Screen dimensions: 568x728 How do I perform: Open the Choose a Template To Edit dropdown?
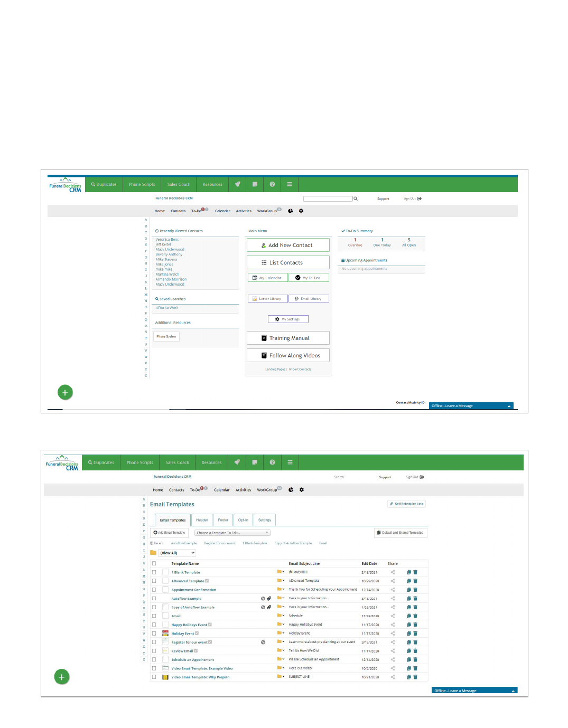[232, 533]
